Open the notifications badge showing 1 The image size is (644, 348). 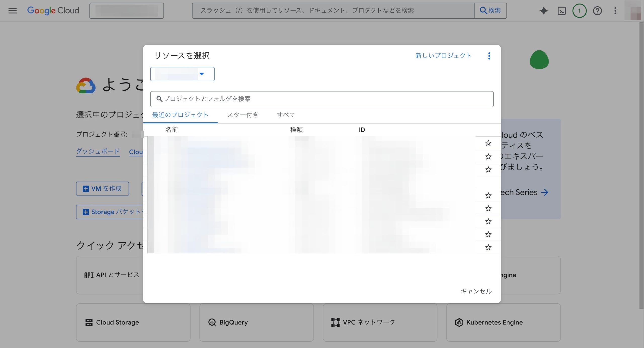click(579, 11)
